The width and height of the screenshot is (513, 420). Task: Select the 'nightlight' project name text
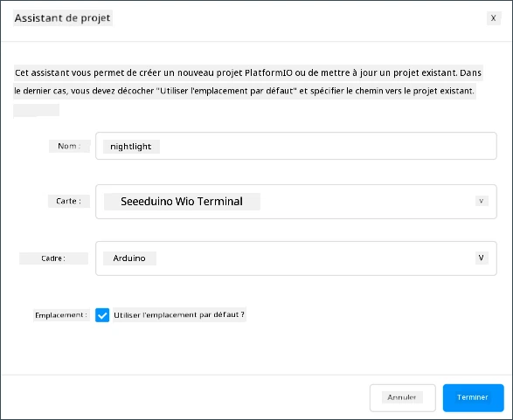pos(131,147)
